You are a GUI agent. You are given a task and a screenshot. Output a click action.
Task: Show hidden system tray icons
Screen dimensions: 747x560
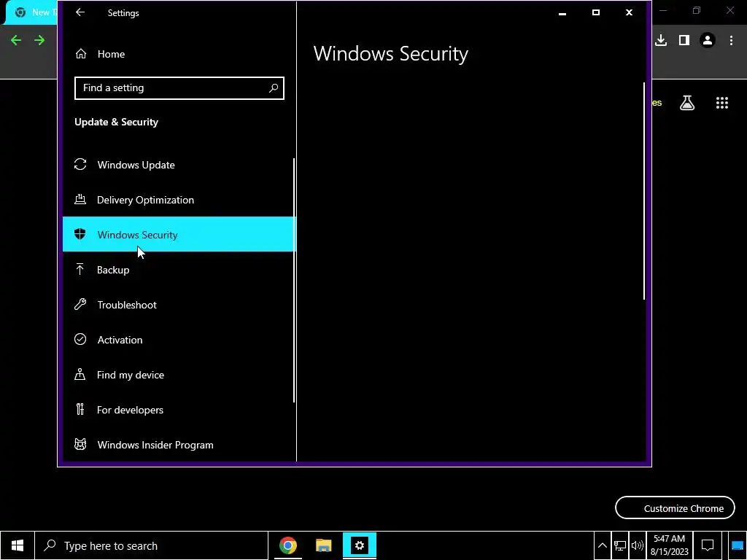(602, 545)
